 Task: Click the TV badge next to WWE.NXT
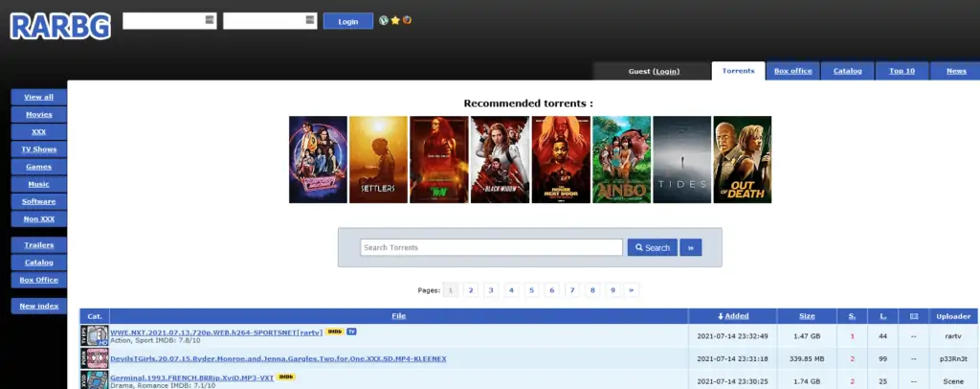tap(351, 332)
